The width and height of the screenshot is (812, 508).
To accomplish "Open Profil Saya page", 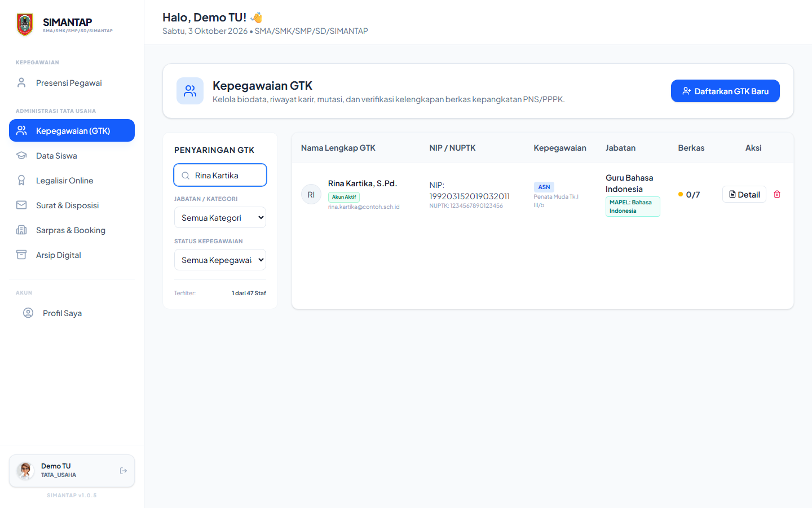I will click(x=72, y=313).
